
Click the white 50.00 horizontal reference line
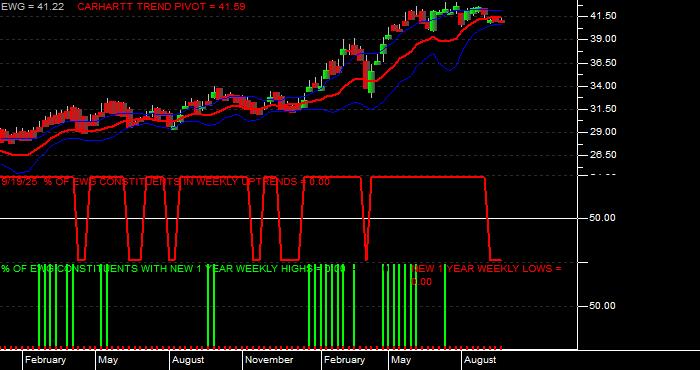[x=288, y=218]
